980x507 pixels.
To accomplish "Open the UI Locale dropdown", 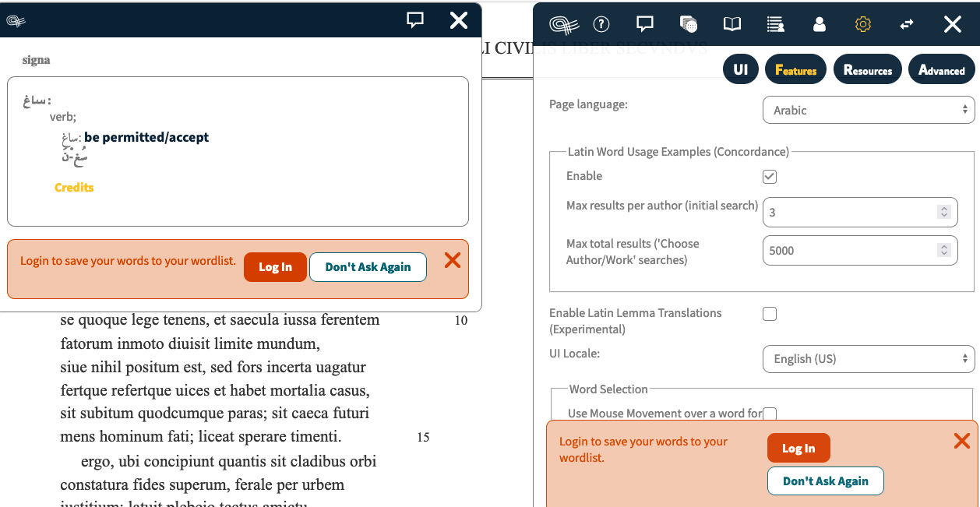I will pos(868,358).
